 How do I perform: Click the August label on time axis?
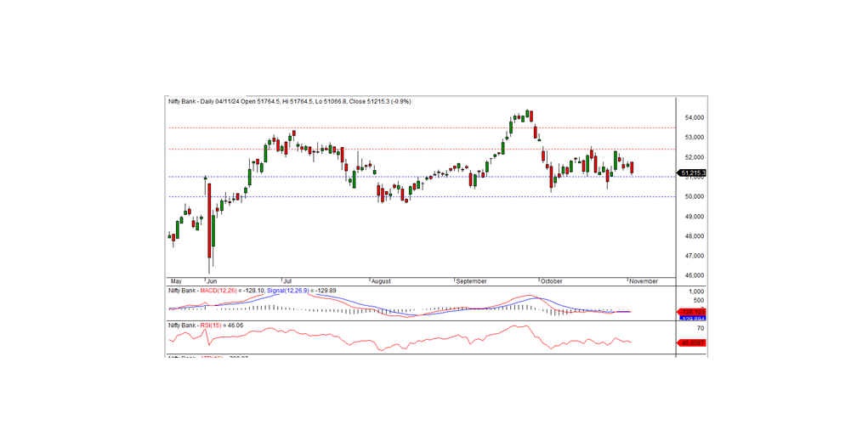pyautogui.click(x=382, y=280)
